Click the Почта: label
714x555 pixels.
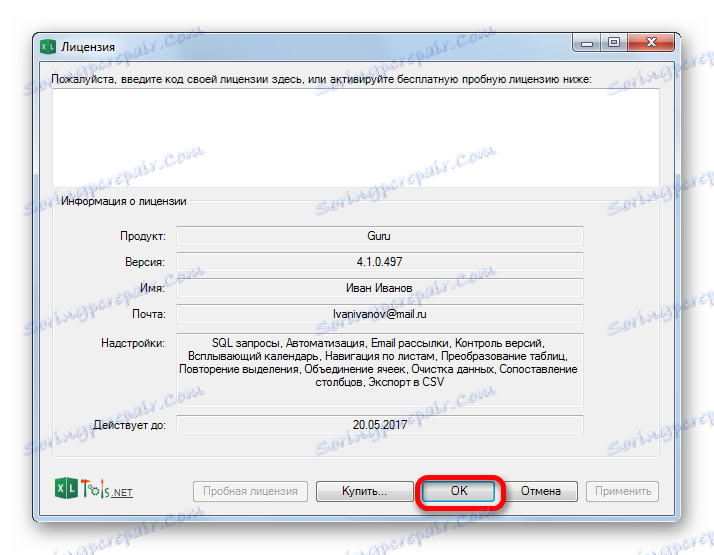coord(148,314)
